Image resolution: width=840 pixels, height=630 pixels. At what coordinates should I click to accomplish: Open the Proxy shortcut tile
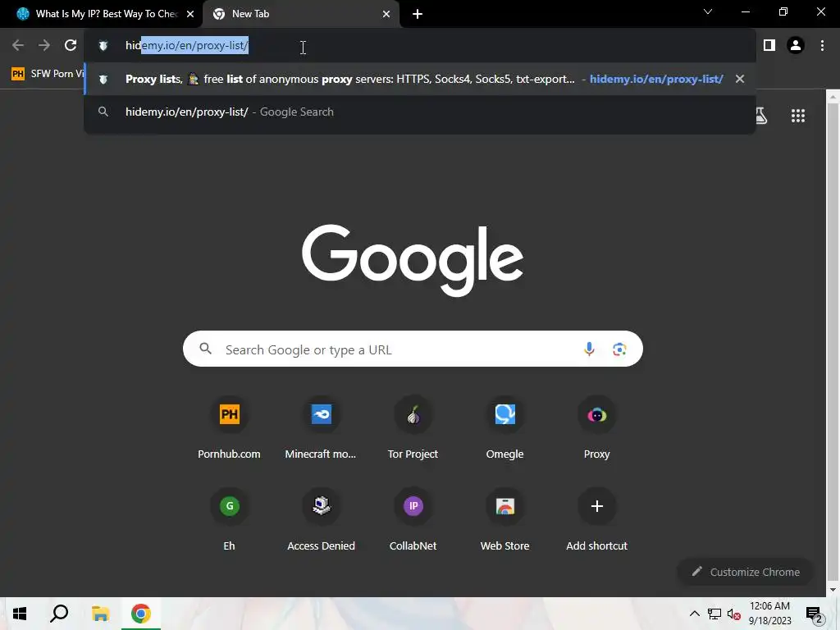[597, 428]
